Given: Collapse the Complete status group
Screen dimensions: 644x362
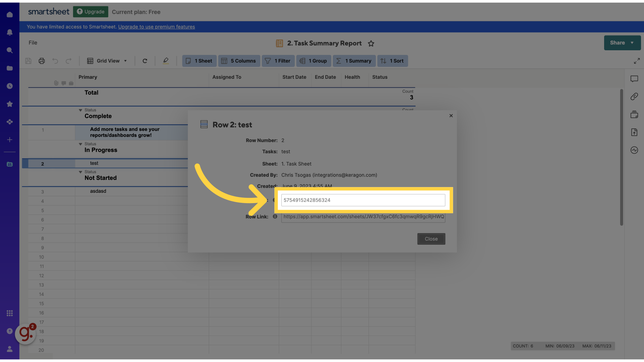Looking at the screenshot, I should click(80, 110).
